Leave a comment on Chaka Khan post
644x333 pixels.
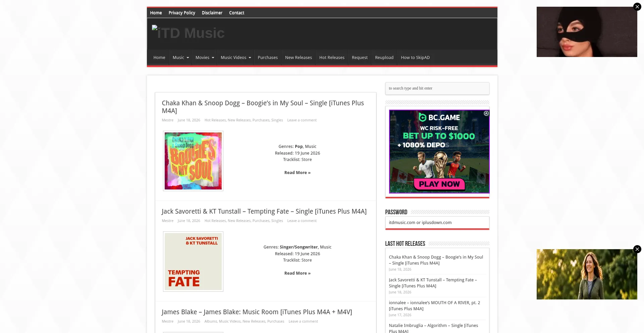pyautogui.click(x=302, y=120)
